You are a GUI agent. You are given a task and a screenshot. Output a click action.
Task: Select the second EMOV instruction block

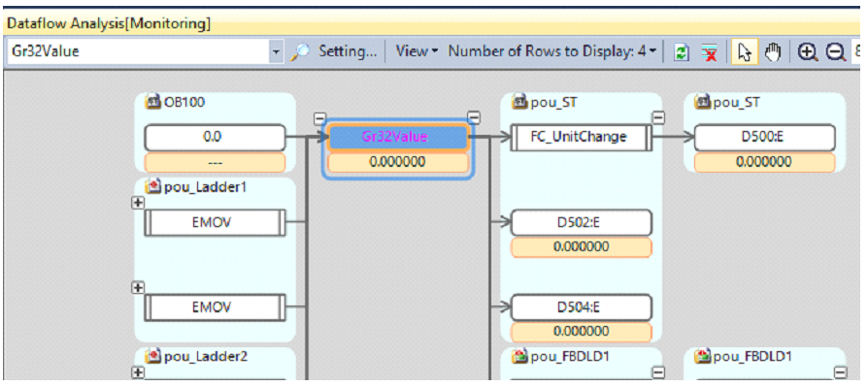[215, 307]
